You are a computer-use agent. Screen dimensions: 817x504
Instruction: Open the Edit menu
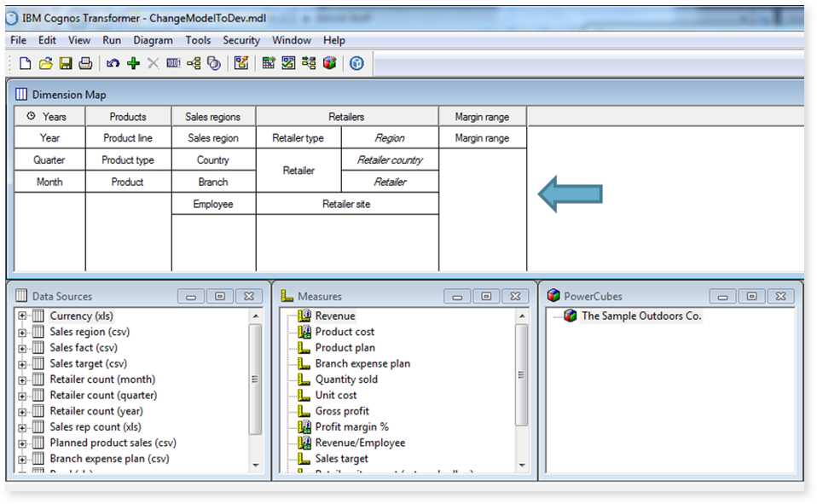47,40
